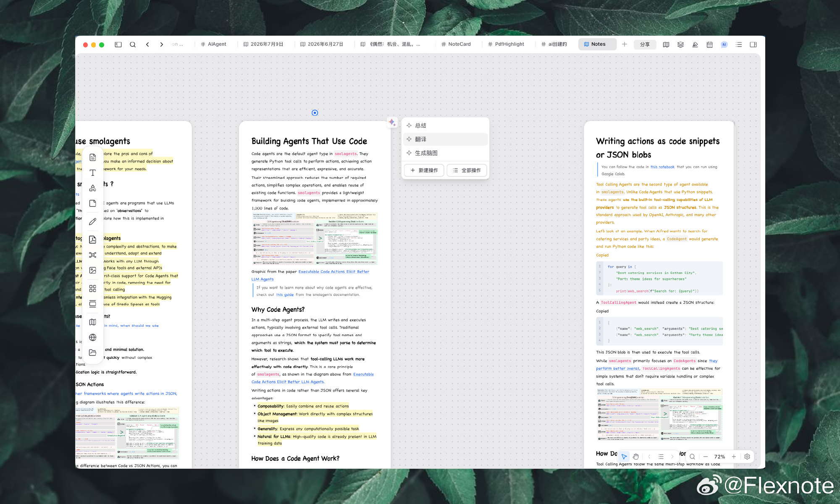Zoom in with the plus button
The height and width of the screenshot is (504, 840).
(x=734, y=457)
